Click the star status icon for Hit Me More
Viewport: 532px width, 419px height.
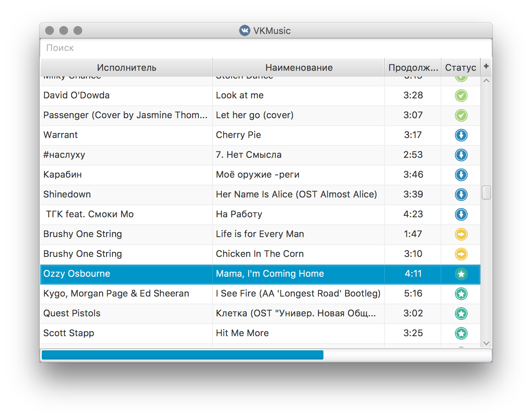[x=461, y=333]
